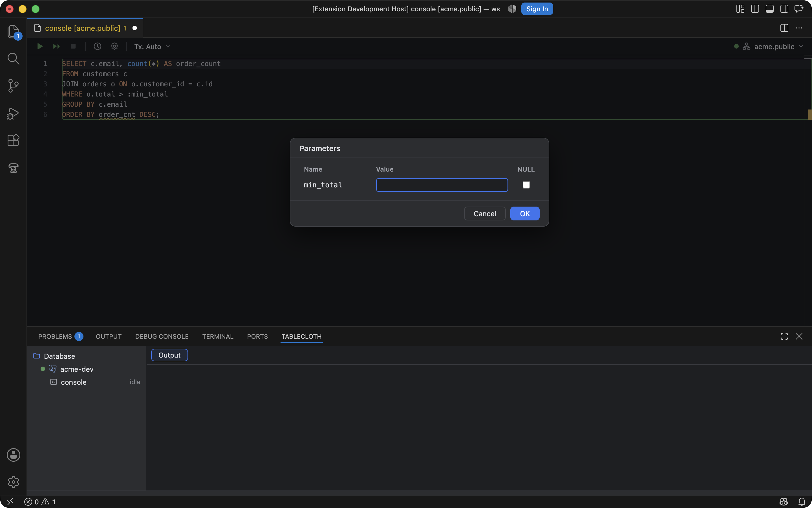Open errors and warnings status bar entry
This screenshot has height=508, width=812.
[40, 502]
